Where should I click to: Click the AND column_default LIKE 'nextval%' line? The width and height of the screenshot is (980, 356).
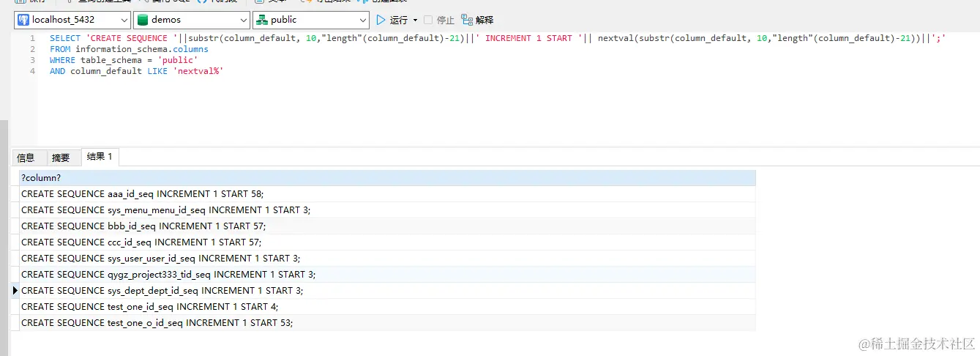(x=136, y=71)
